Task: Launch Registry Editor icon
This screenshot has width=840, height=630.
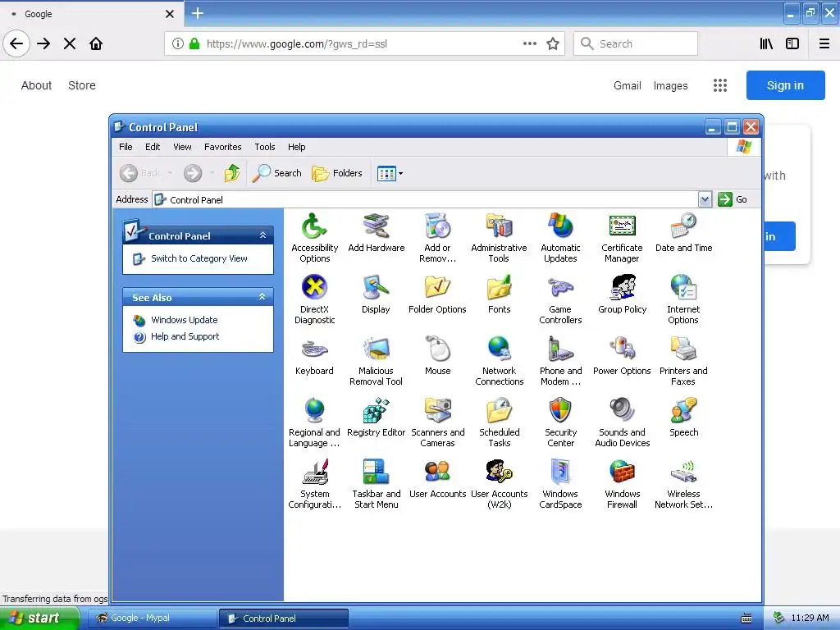Action: click(376, 418)
